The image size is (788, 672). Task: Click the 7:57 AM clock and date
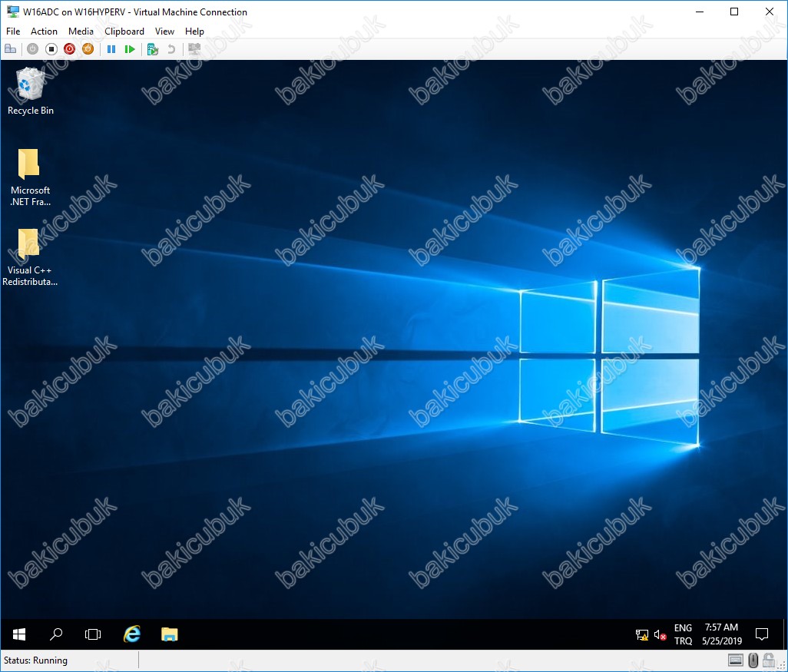tap(722, 634)
